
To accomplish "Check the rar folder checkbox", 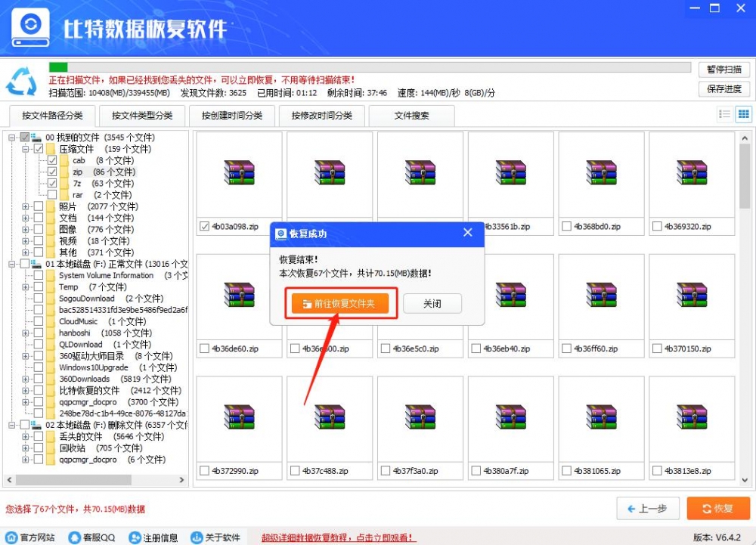I will (x=52, y=195).
